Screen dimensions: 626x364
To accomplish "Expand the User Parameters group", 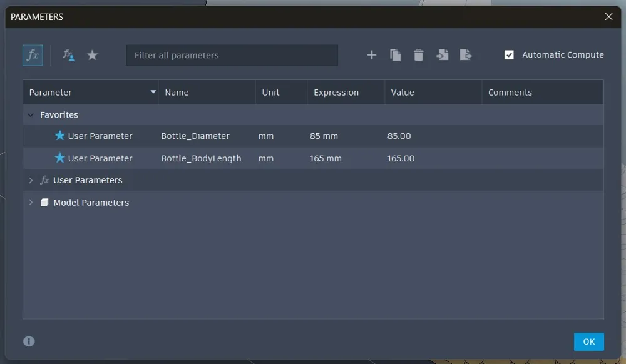I will click(31, 180).
